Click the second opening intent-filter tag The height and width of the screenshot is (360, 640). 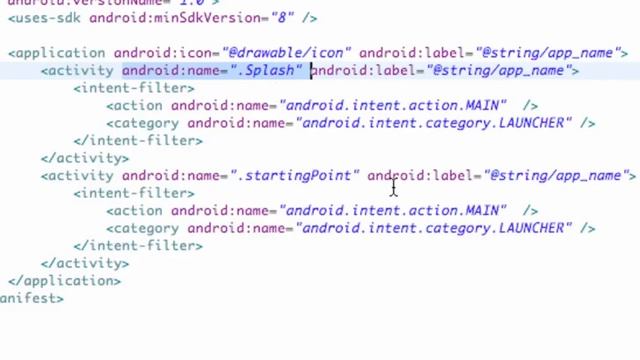tap(134, 193)
